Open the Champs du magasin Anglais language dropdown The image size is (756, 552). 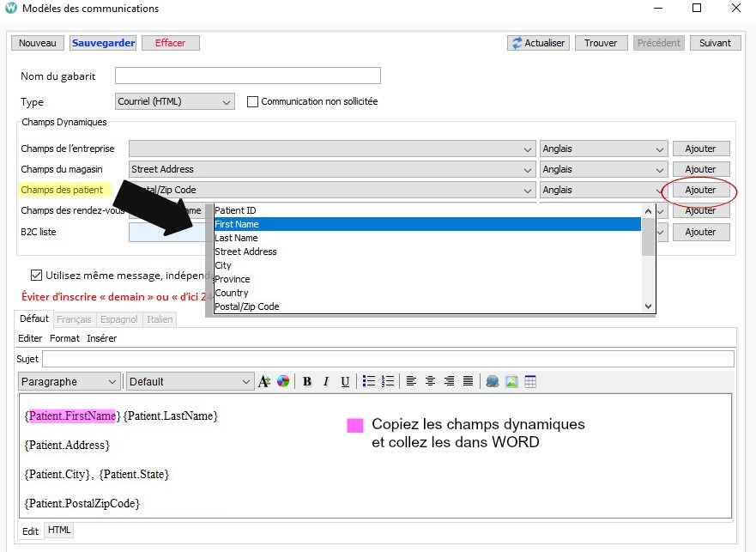coord(603,169)
